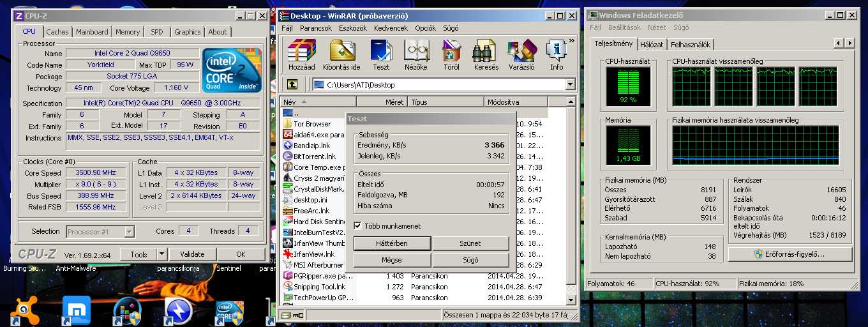Open the WinRAR address path dropdown
Image resolution: width=868 pixels, height=327 pixels.
570,84
